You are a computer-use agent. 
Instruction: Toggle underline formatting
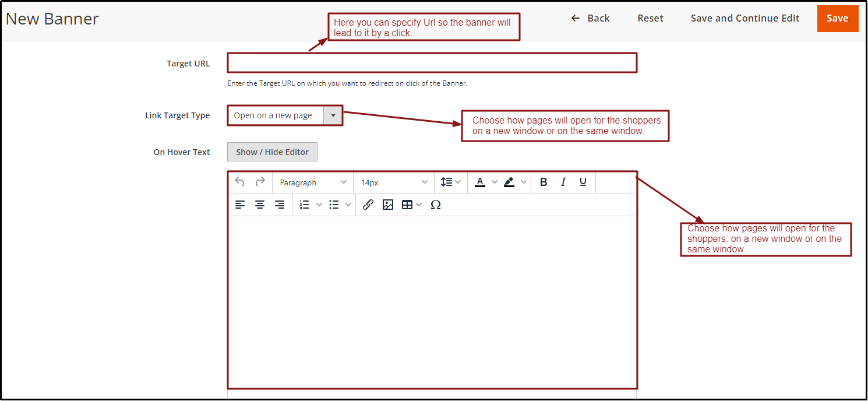(x=583, y=182)
